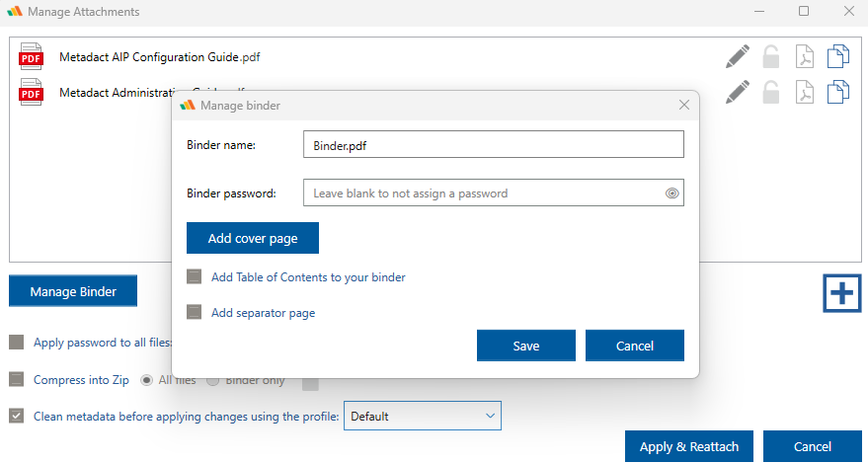
Task: Select Metadact AIP Configuration Guide.pdf file name
Action: pos(159,56)
